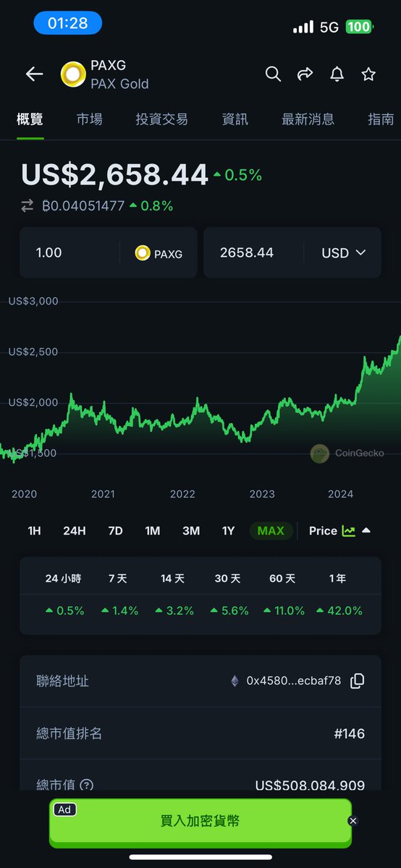Tap the battery 100 indicator
The width and height of the screenshot is (401, 868).
click(x=359, y=27)
